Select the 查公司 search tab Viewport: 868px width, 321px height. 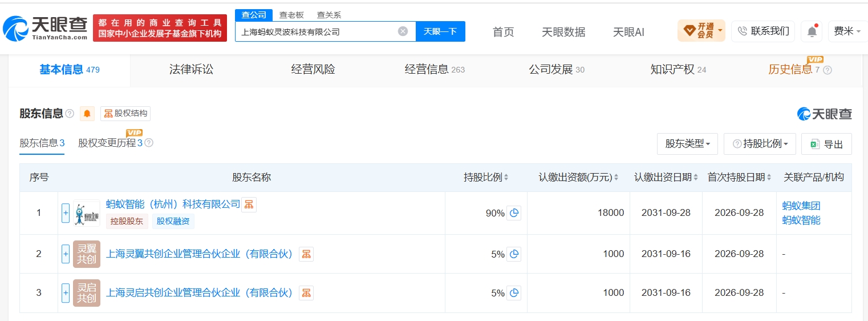tap(254, 15)
